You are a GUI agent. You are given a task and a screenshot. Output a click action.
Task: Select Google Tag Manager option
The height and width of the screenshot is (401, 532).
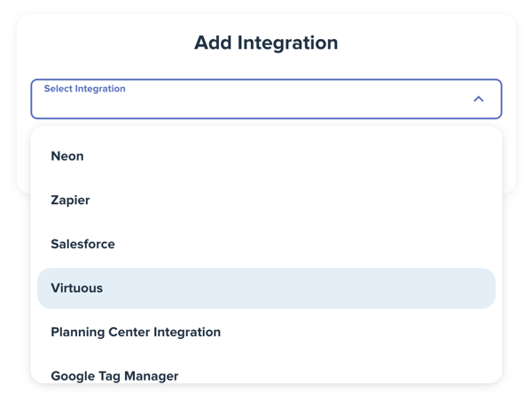coord(266,373)
